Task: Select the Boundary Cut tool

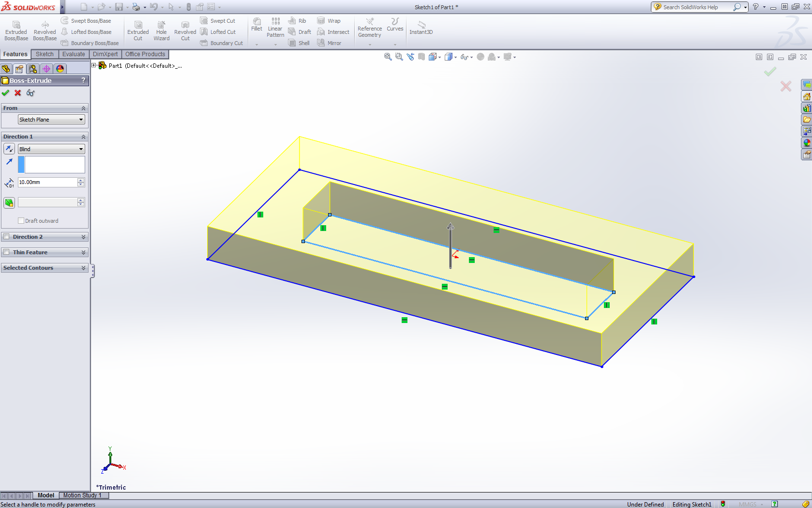Action: pos(222,43)
